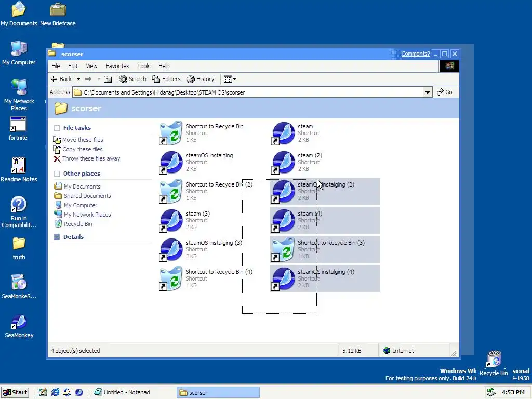Screen dimensions: 532x399
Task: Select the 'steam (2)' shortcut icon
Action: [283, 162]
